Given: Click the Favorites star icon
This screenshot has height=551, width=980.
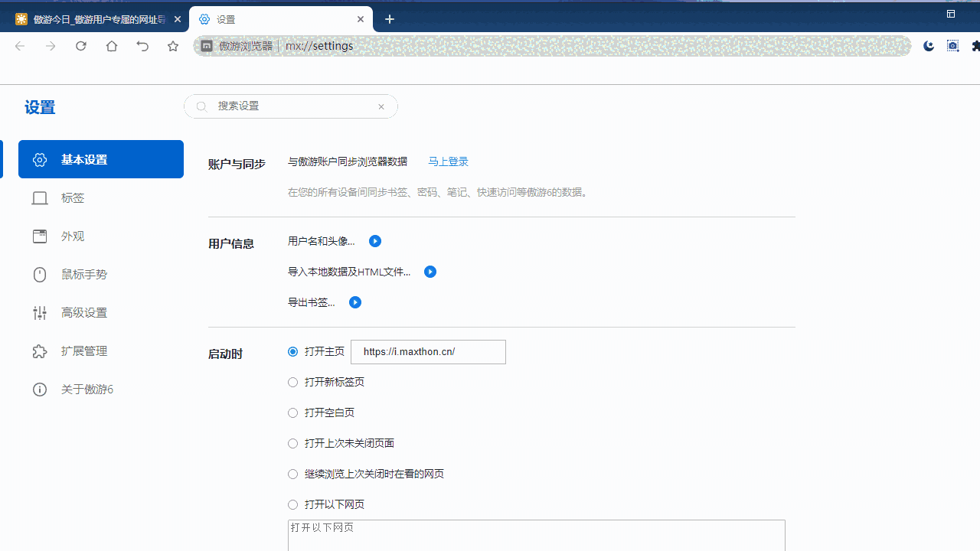Looking at the screenshot, I should [x=173, y=46].
